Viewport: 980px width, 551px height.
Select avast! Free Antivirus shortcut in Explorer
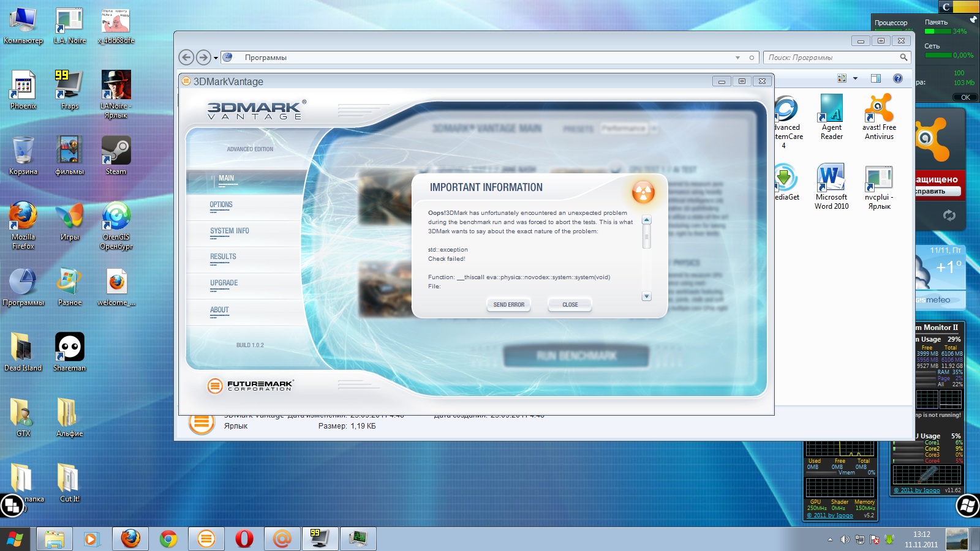tap(879, 118)
